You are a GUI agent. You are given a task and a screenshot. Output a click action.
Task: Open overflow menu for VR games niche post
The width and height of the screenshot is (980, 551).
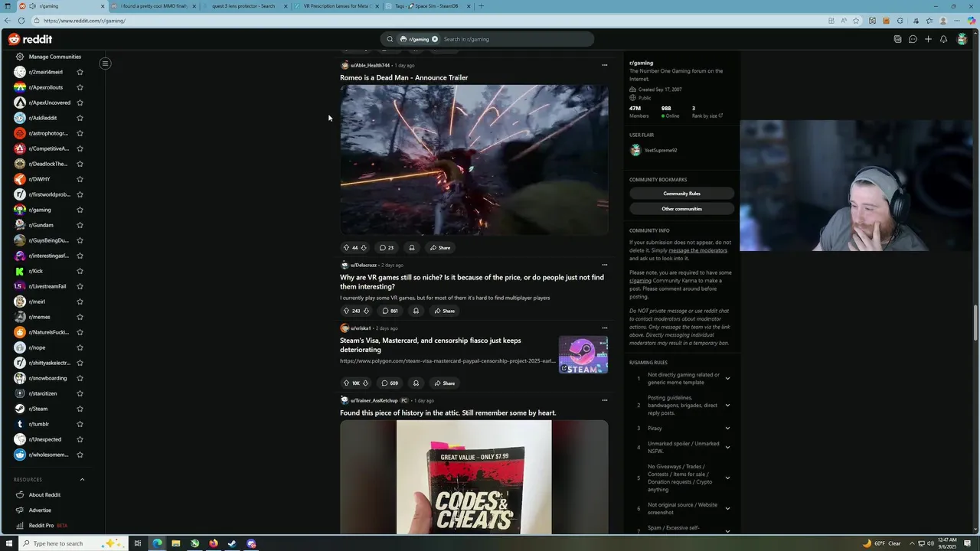click(604, 265)
